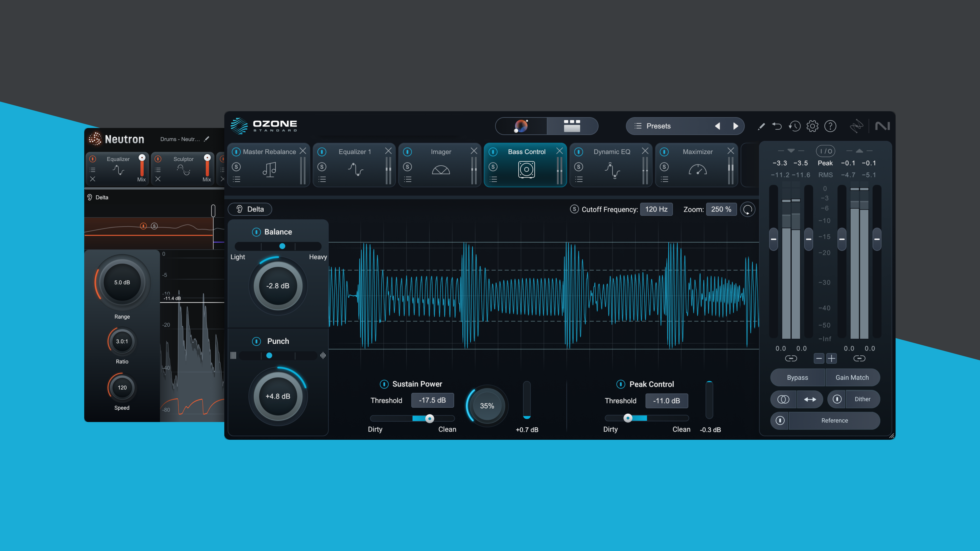Image resolution: width=980 pixels, height=551 pixels.
Task: Click the Zoom reset circular icon
Action: 748,209
